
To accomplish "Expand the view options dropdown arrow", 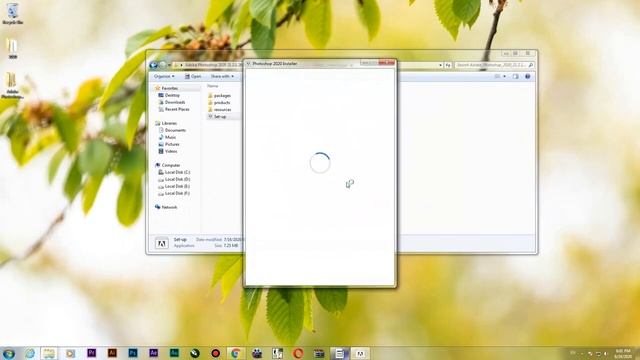I will 504,76.
